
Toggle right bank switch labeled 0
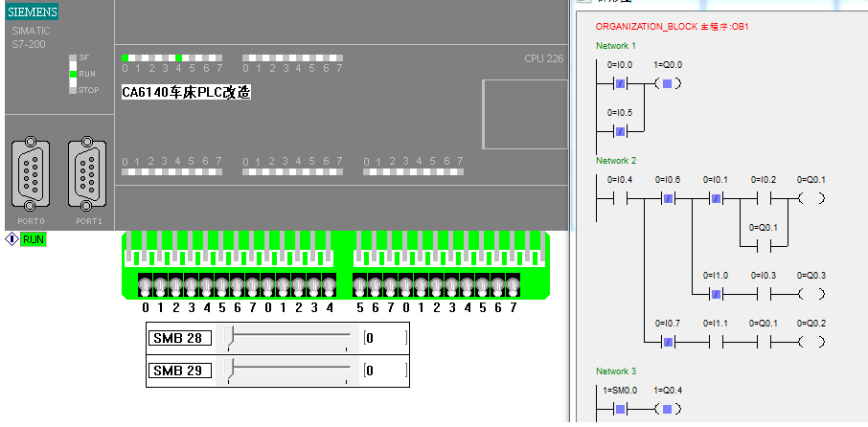[405, 286]
